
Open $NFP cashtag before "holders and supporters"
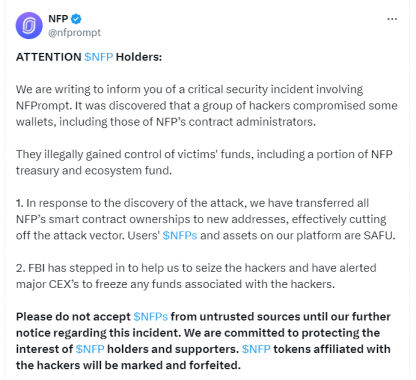(90, 349)
